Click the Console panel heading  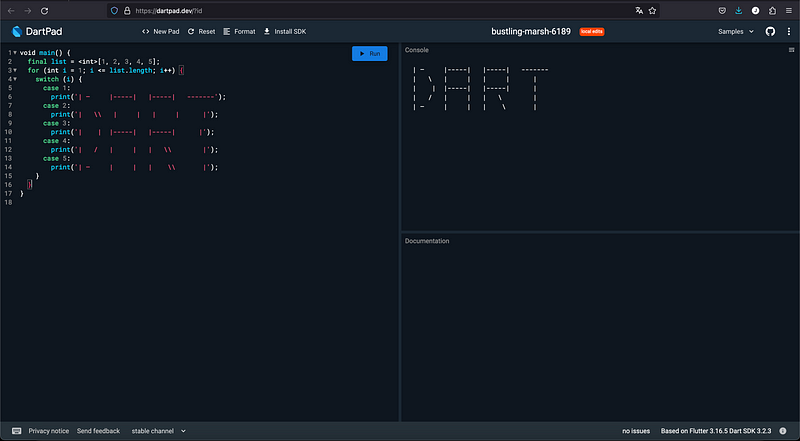[416, 50]
